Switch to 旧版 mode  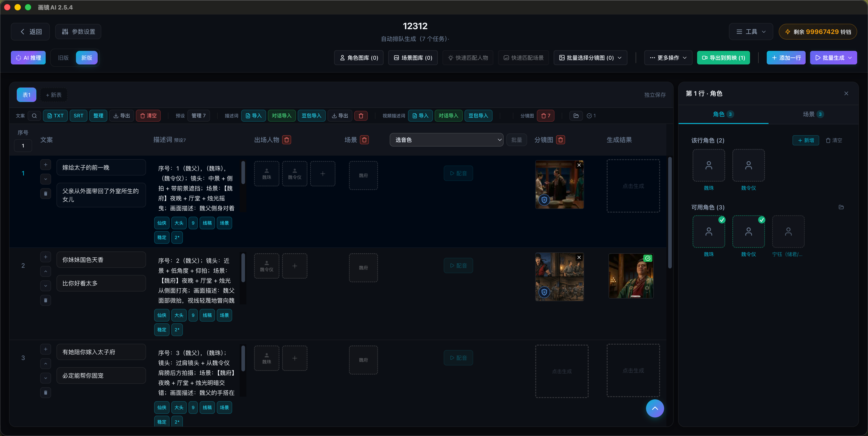(x=63, y=58)
